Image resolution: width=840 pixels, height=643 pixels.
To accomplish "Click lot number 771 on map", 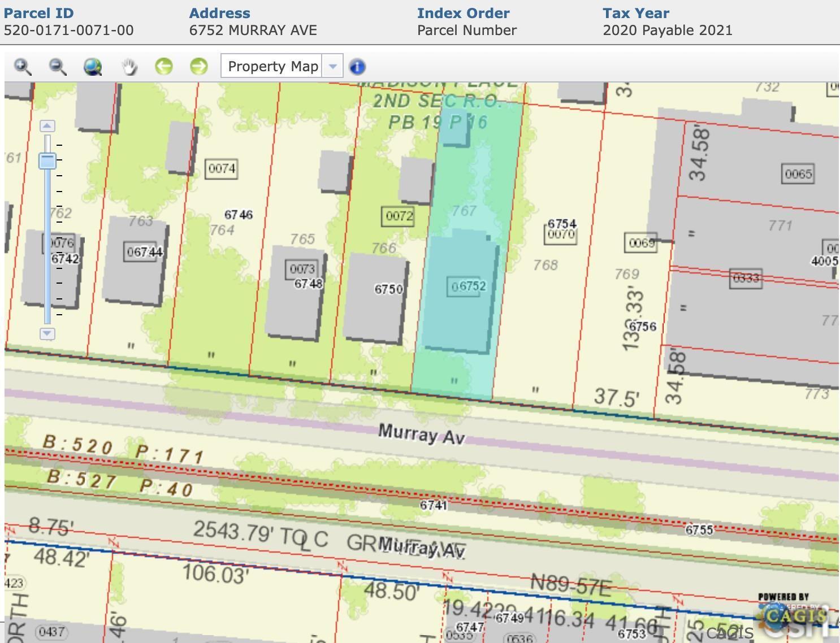I will 780,225.
